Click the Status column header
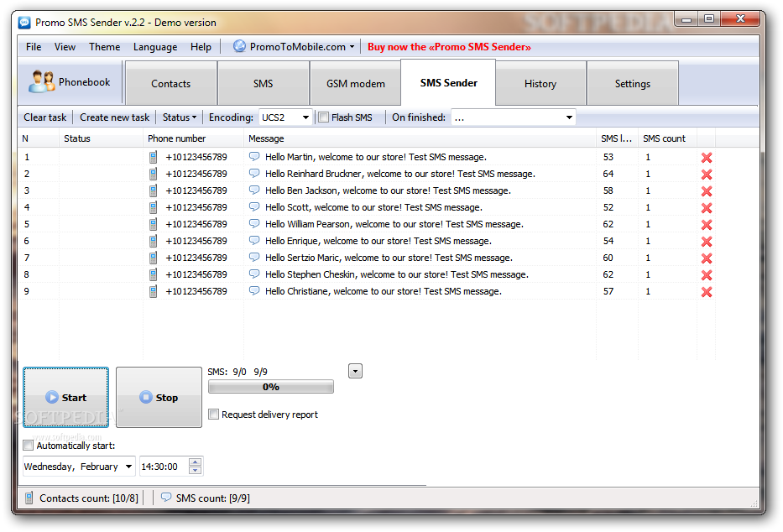 tap(101, 138)
